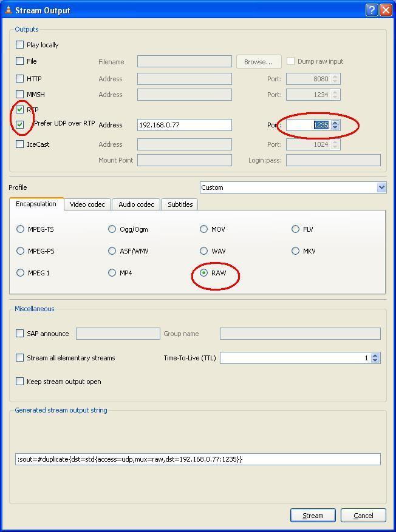
Task: Increase the Time-To-Live value
Action: coord(375,355)
